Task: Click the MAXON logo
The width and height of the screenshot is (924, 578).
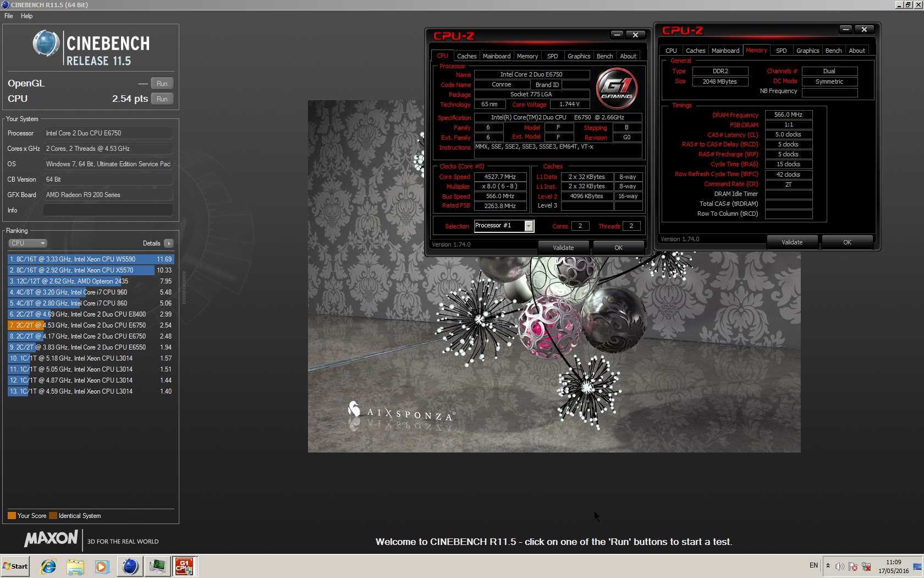Action: tap(51, 539)
